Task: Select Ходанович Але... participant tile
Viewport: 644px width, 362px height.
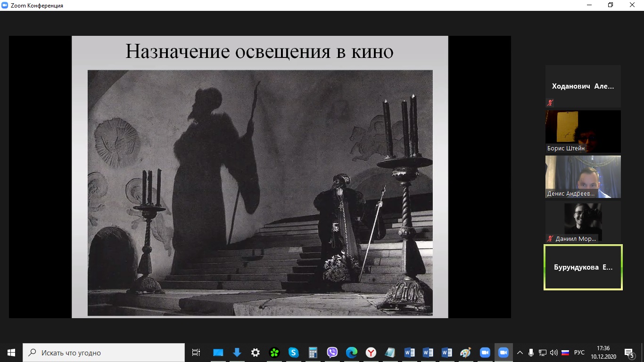Action: pyautogui.click(x=583, y=86)
